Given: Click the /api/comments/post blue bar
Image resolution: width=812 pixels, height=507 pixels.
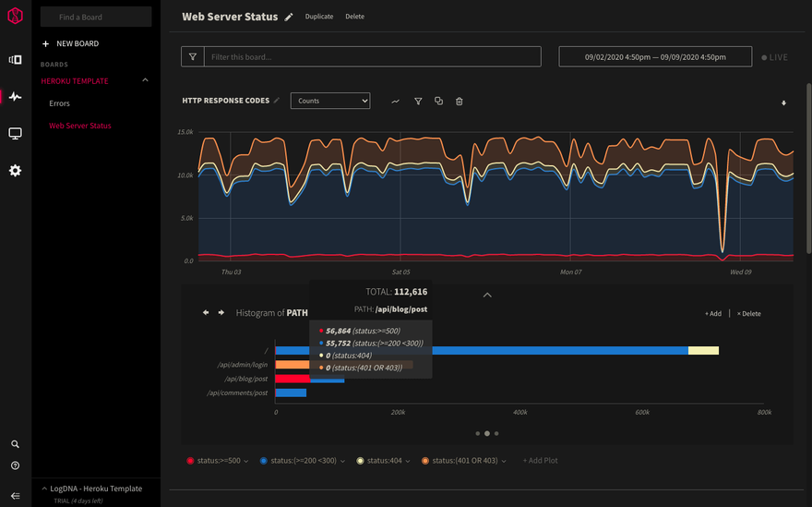Looking at the screenshot, I should tap(291, 393).
